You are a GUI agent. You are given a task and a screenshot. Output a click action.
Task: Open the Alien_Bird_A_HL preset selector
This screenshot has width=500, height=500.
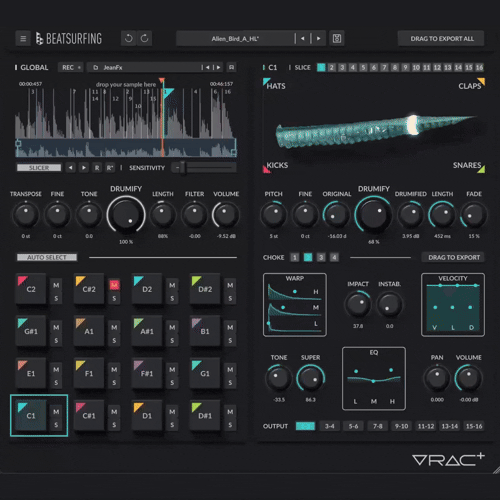[235, 39]
